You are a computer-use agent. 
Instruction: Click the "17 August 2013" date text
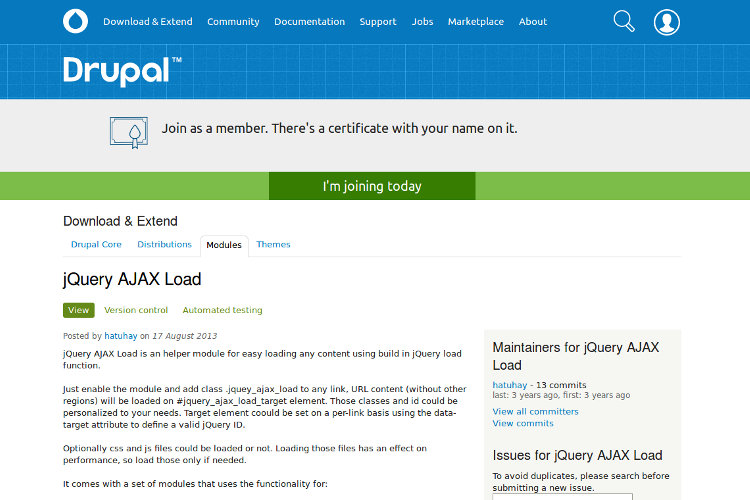[x=185, y=336]
